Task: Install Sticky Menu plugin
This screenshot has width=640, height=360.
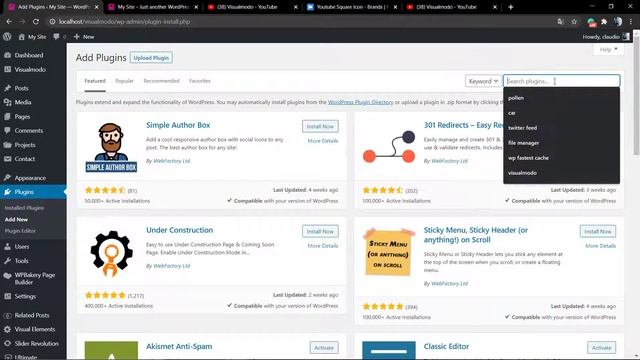Action: point(598,231)
